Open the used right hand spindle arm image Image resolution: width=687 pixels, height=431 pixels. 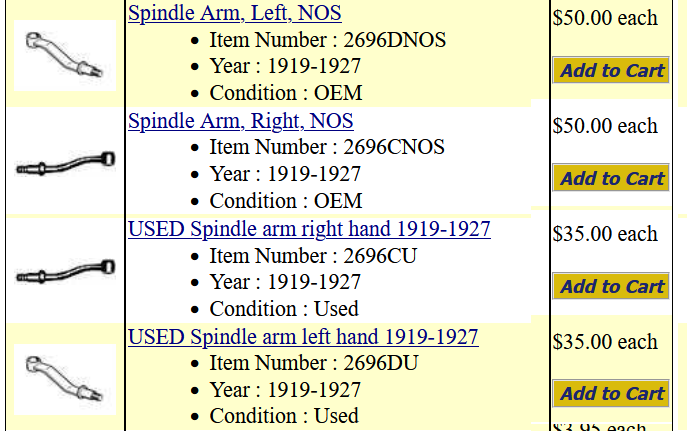tap(65, 271)
